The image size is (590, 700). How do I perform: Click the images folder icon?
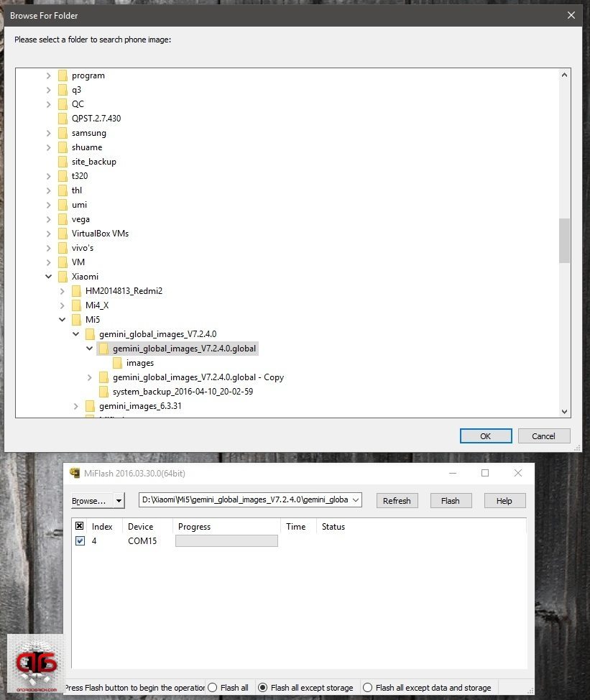click(117, 363)
